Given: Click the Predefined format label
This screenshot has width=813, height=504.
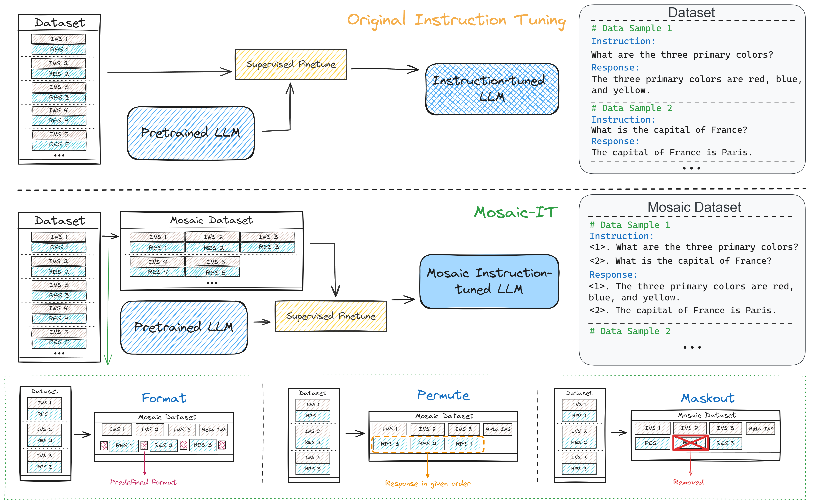Looking at the screenshot, I should click(143, 482).
